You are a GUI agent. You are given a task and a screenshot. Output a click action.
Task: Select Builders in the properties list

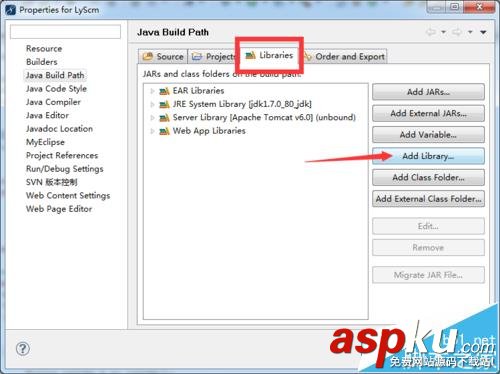pyautogui.click(x=42, y=62)
